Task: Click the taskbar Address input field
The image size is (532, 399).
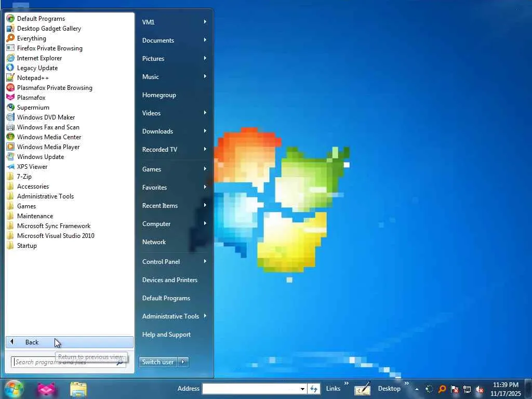Action: tap(250, 389)
